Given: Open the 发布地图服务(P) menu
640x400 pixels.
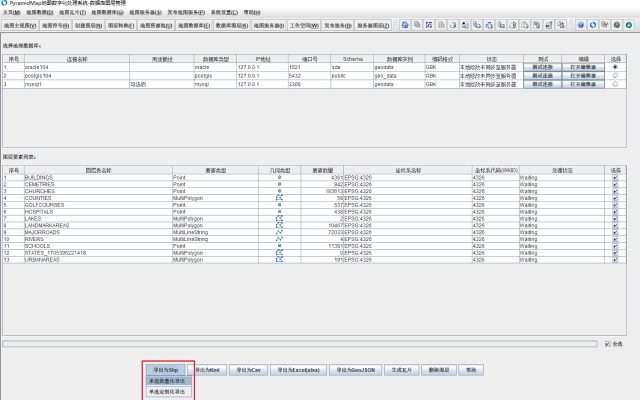Looking at the screenshot, I should point(186,13).
